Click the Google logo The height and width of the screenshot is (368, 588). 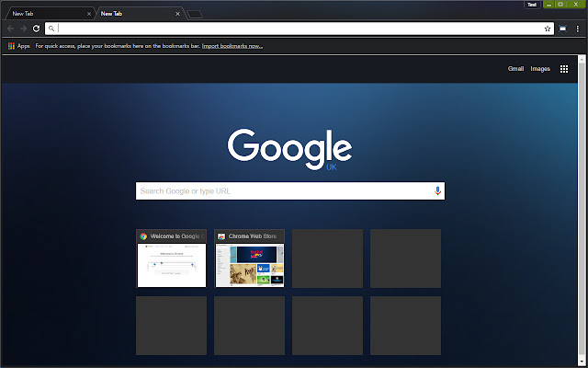(289, 149)
